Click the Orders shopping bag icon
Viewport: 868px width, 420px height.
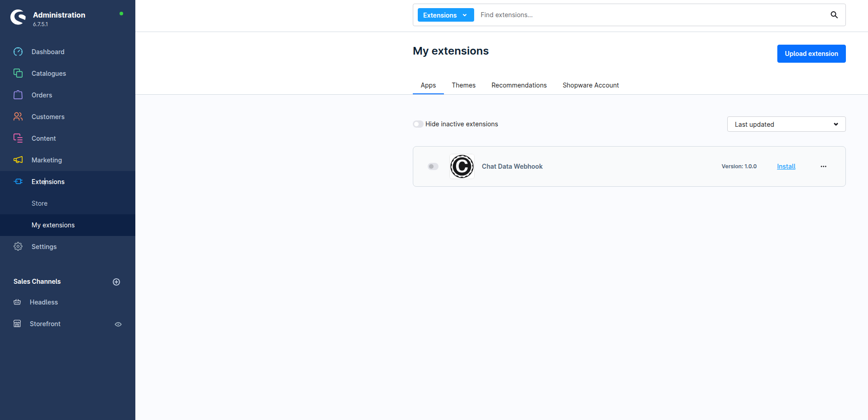pos(18,95)
